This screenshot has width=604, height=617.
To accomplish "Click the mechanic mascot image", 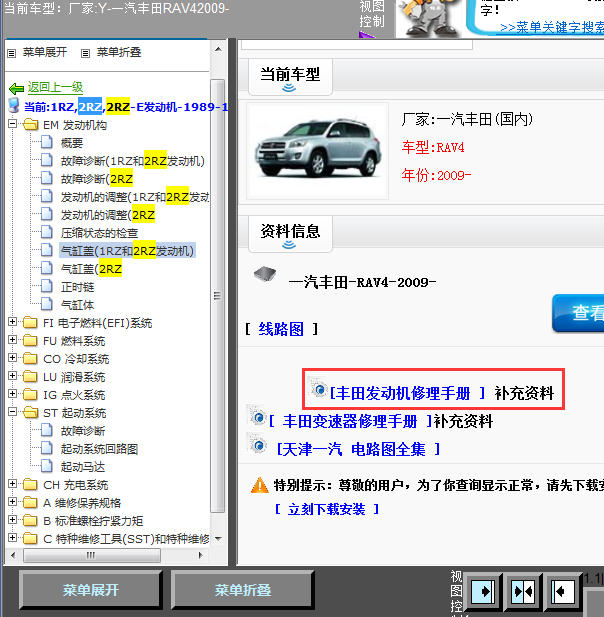I will [429, 18].
